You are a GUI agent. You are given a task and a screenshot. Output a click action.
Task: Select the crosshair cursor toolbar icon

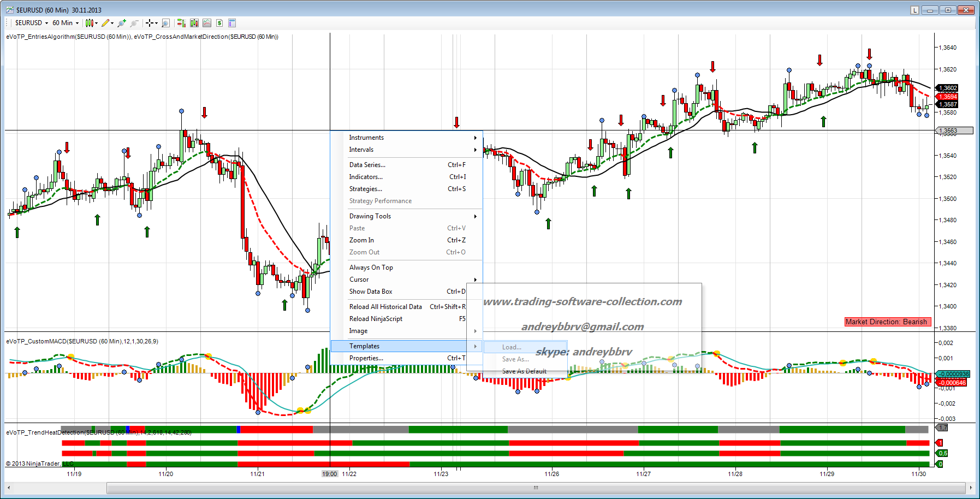point(149,23)
